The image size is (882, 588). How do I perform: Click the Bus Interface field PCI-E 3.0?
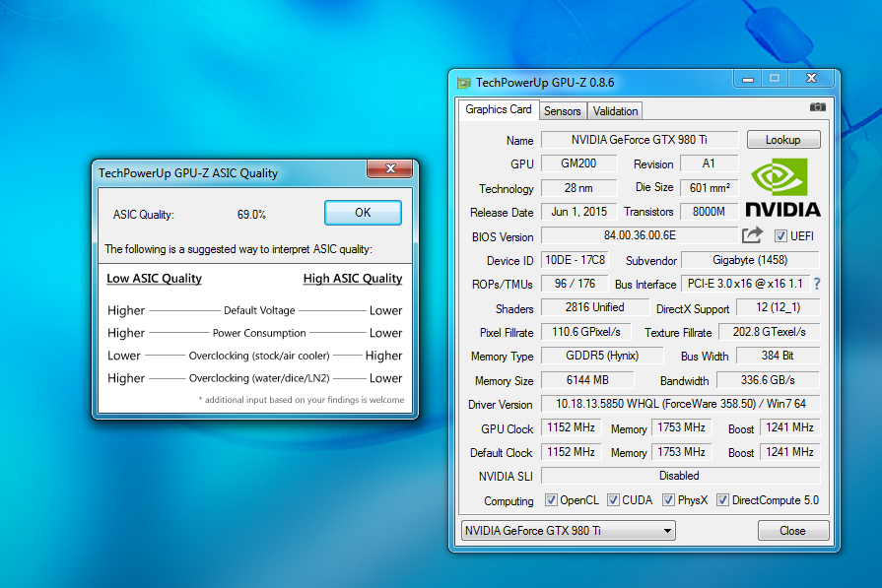[x=745, y=284]
